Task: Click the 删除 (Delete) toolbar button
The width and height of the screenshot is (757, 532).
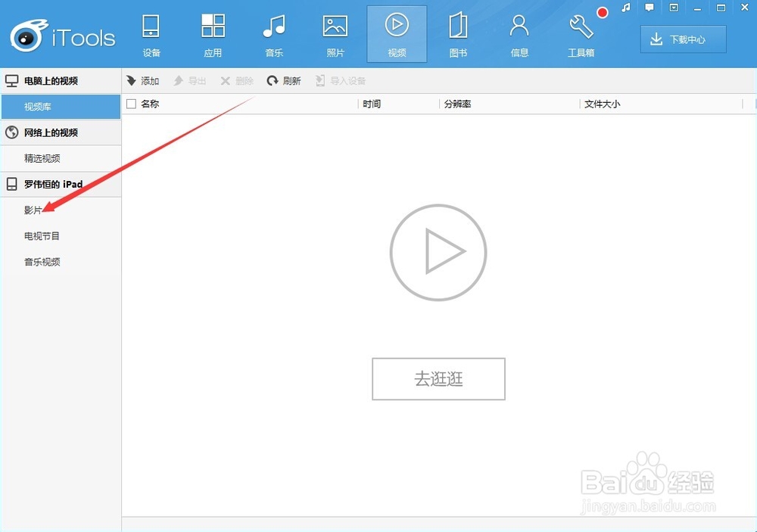Action: point(237,81)
